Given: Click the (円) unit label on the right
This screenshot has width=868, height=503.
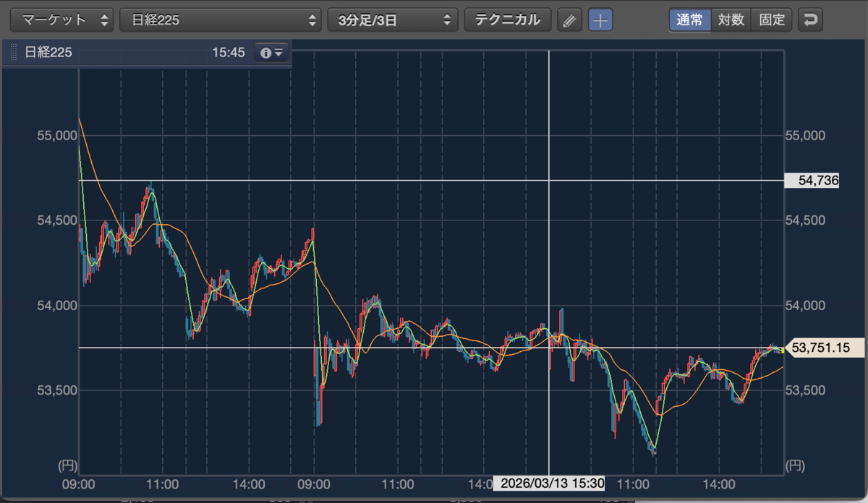Looking at the screenshot, I should [795, 465].
